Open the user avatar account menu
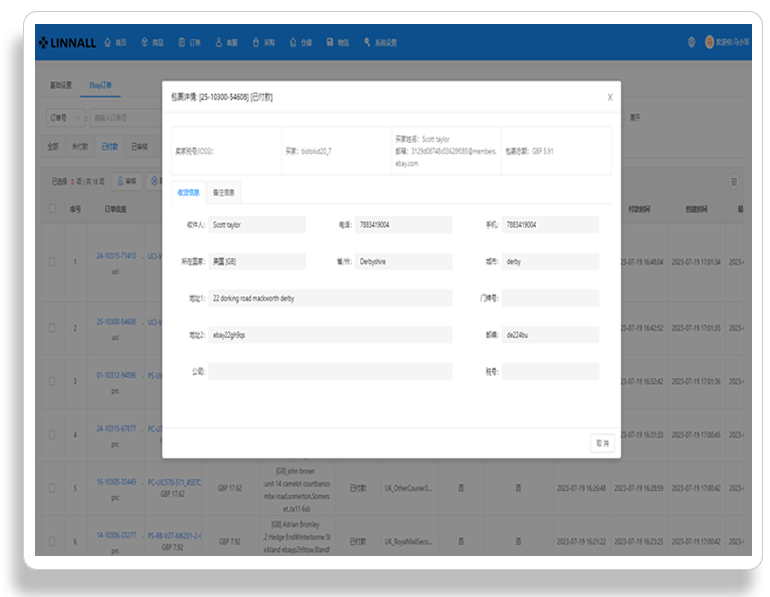Image resolution: width=770 pixels, height=597 pixels. coord(709,42)
